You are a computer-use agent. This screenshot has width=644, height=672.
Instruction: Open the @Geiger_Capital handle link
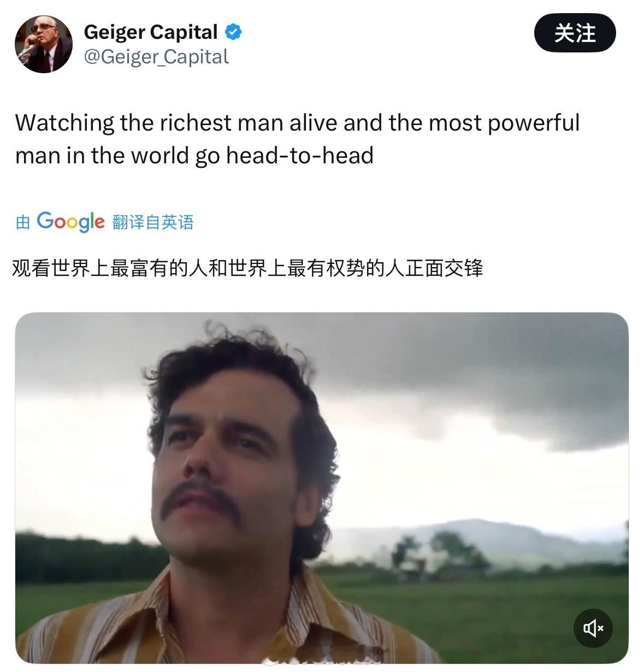tap(156, 56)
